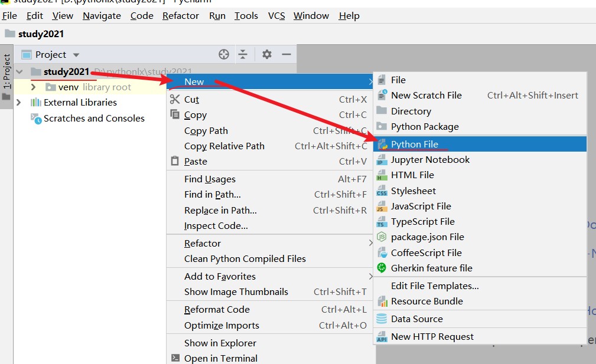The height and width of the screenshot is (364, 596).
Task: Click the Data Source database icon
Action: 382,319
